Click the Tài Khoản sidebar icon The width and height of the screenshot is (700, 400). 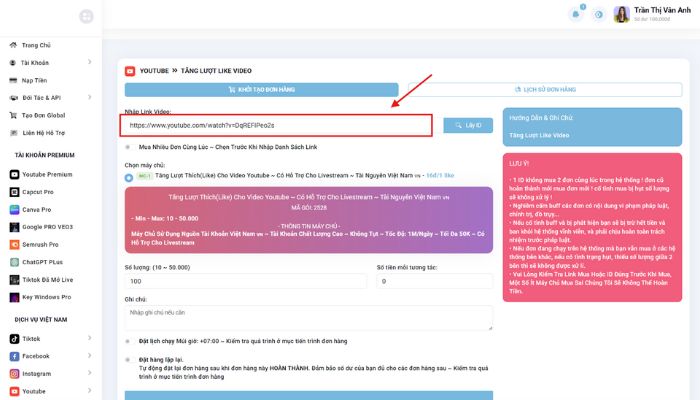[13, 63]
